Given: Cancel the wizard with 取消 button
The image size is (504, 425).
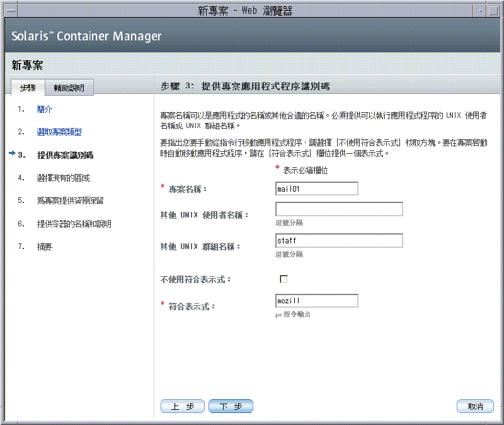Looking at the screenshot, I should click(475, 406).
